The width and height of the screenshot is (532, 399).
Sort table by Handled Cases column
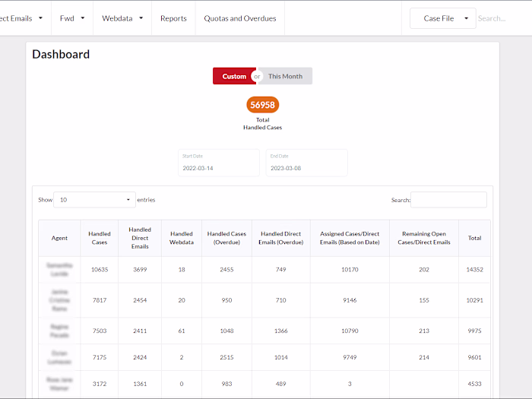(x=100, y=238)
